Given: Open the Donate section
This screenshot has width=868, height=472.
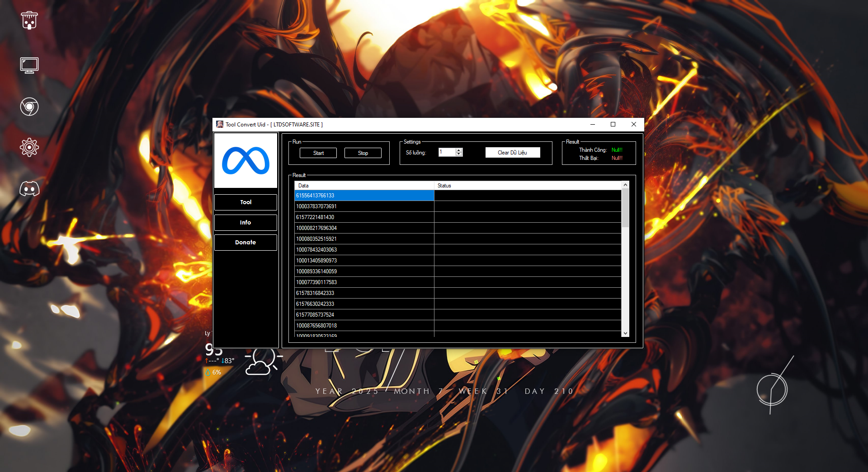Looking at the screenshot, I should [245, 243].
